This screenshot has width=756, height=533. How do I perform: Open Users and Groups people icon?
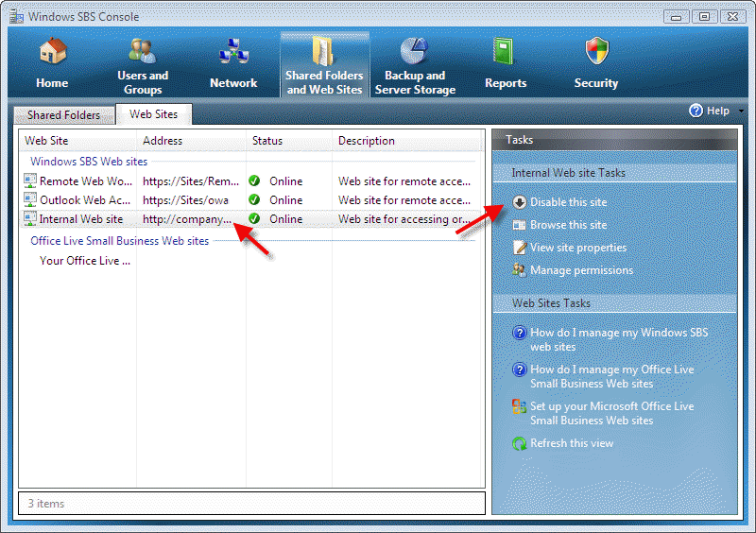point(143,51)
